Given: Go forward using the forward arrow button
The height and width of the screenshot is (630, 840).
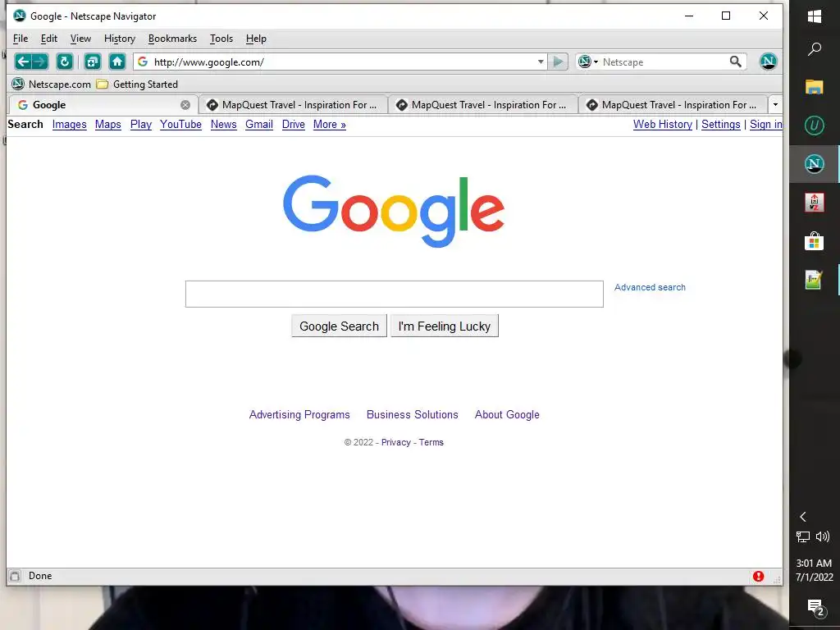Looking at the screenshot, I should point(40,62).
